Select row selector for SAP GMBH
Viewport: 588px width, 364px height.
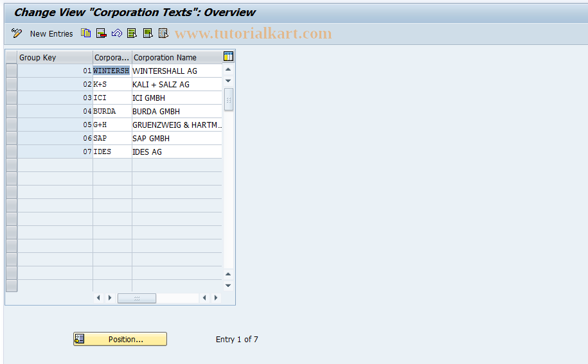click(12, 138)
